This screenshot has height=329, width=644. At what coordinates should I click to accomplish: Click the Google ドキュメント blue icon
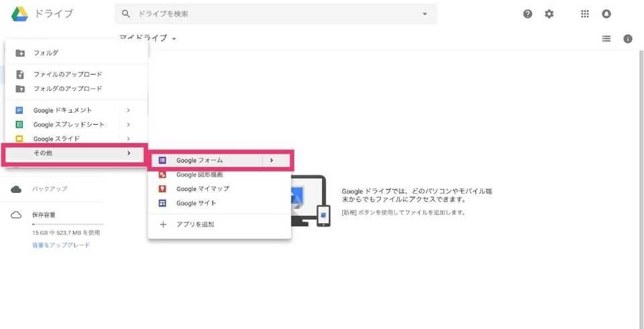[19, 111]
